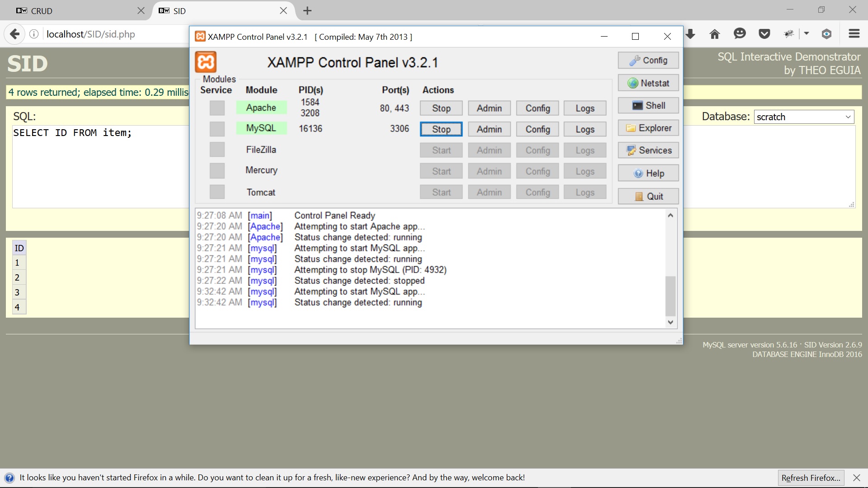Click the Help question-mark icon
The height and width of the screenshot is (488, 868).
[638, 173]
